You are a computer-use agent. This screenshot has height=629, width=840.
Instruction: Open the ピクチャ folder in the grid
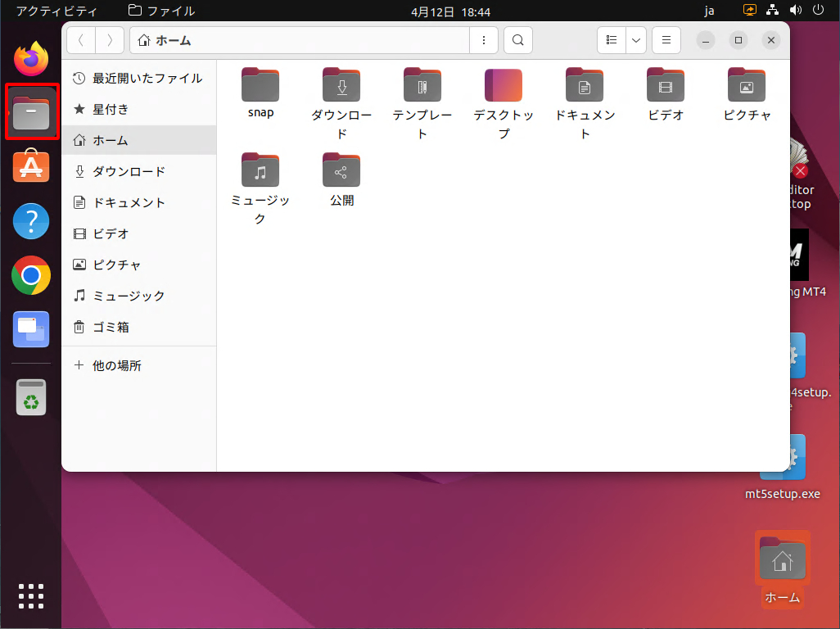[747, 85]
